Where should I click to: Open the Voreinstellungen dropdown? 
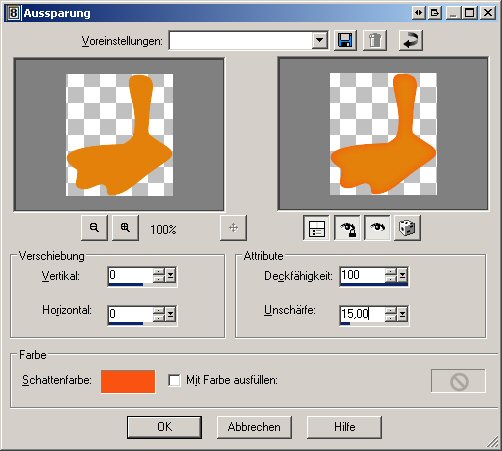point(319,41)
